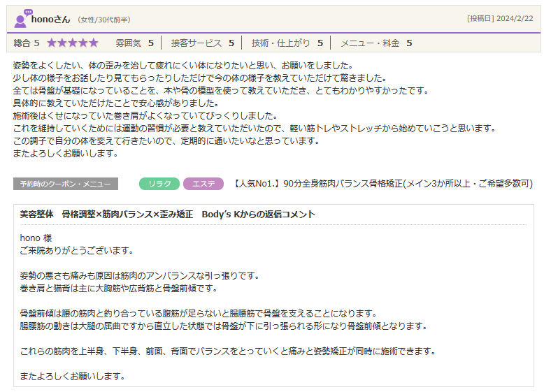Click the first rating star

[52, 43]
